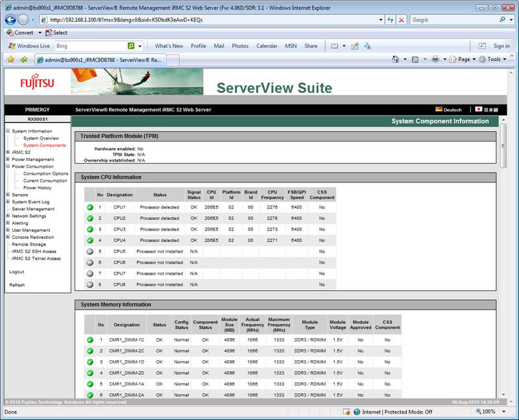Click the Print icon in command bar
This screenshot has width=519, height=420.
(435, 59)
